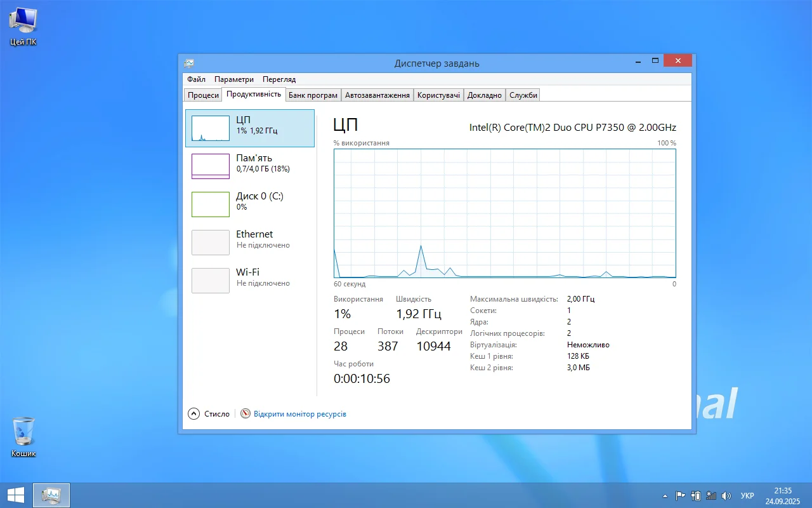Viewport: 812px width, 508px height.
Task: Click the resource monitor icon
Action: click(246, 414)
